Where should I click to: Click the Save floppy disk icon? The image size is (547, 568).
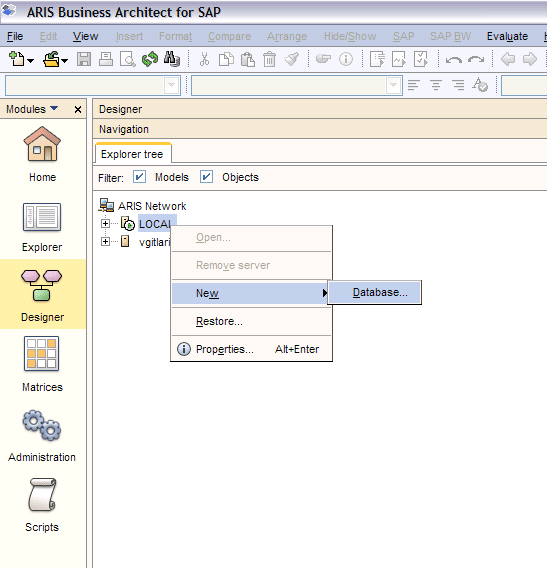coord(84,59)
